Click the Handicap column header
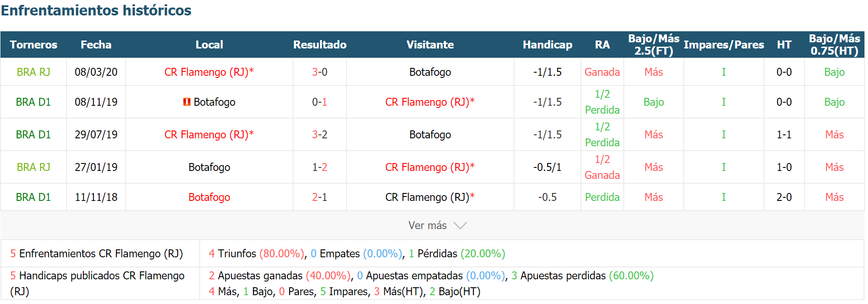This screenshot has width=868, height=304. point(547,44)
